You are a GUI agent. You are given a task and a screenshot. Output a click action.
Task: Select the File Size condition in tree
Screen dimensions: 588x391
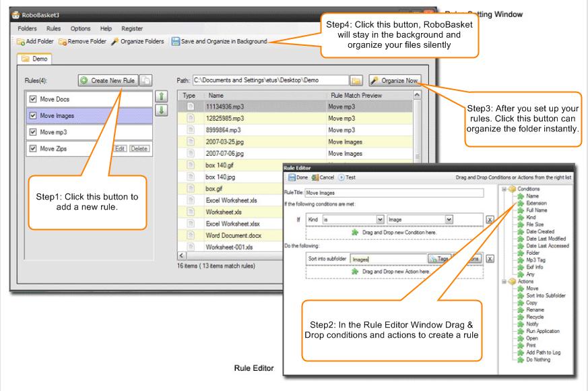(535, 224)
